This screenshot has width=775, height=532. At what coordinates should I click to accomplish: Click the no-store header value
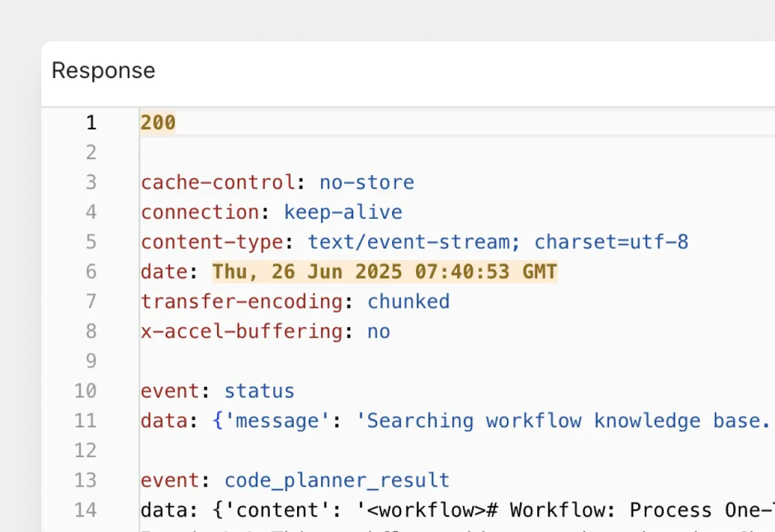tap(367, 182)
